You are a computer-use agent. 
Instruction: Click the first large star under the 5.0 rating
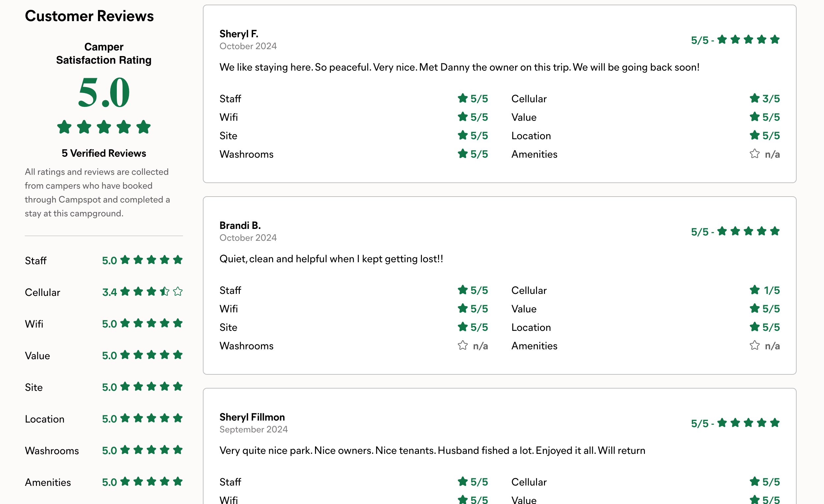pos(64,127)
